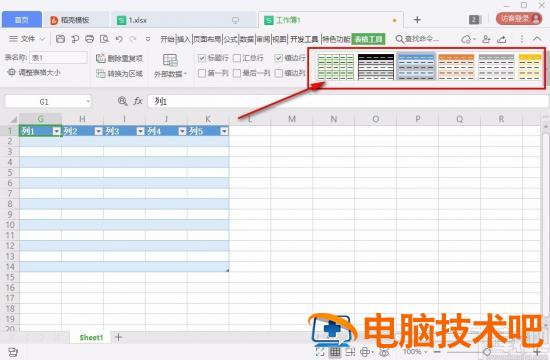Click the 访客登录 guest login button

pyautogui.click(x=519, y=19)
